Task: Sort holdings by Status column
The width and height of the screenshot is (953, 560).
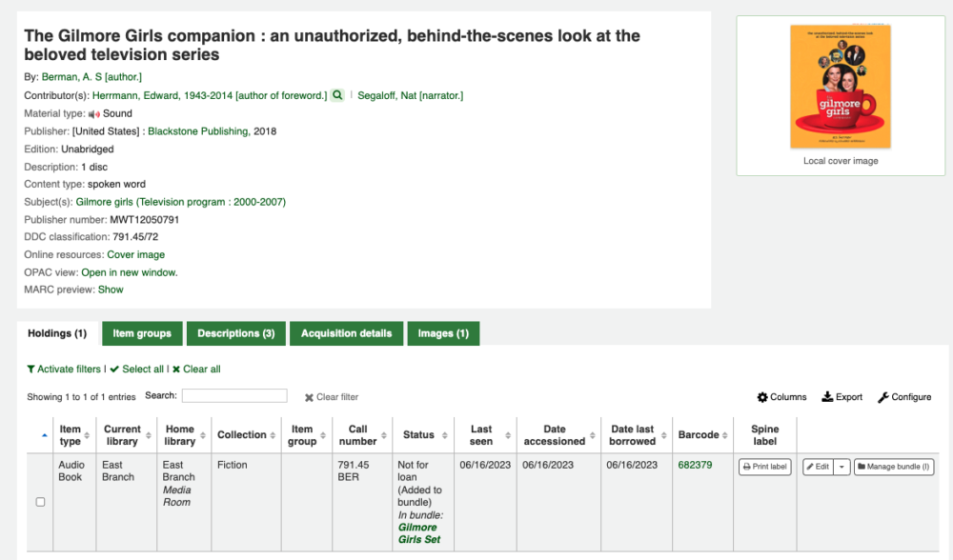Action: click(423, 435)
